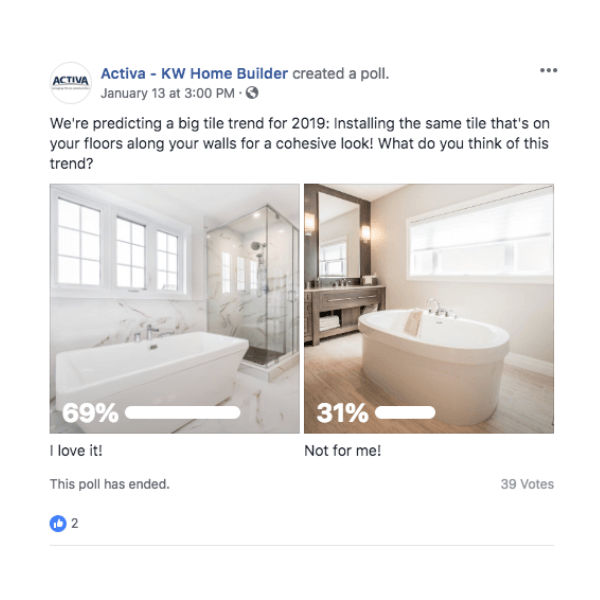The width and height of the screenshot is (600, 600).
Task: Click the "This poll has ended." notice
Action: click(x=109, y=484)
